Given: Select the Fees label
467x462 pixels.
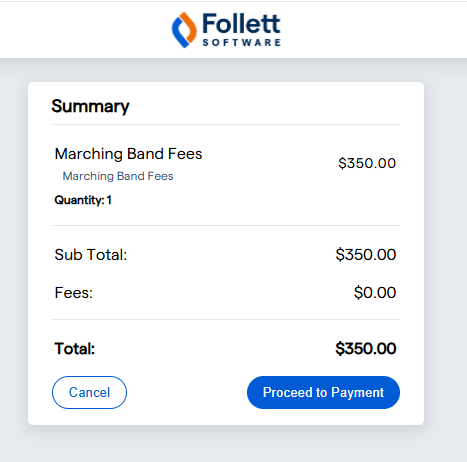Looking at the screenshot, I should (74, 293).
